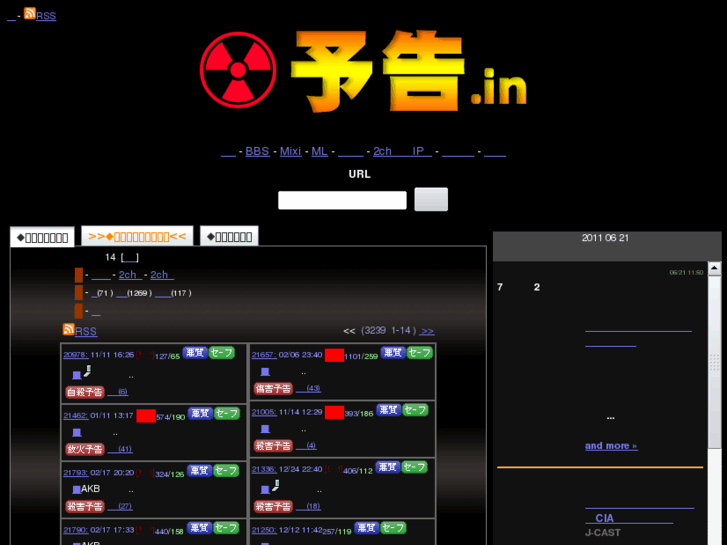The image size is (727, 545).
Task: Open comments link (43) on post 21657
Action: coord(308,389)
